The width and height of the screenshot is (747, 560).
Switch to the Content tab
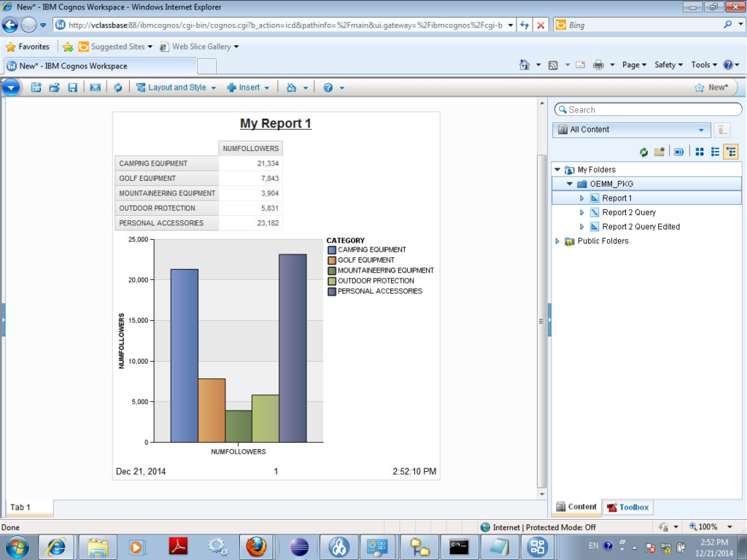coord(576,507)
